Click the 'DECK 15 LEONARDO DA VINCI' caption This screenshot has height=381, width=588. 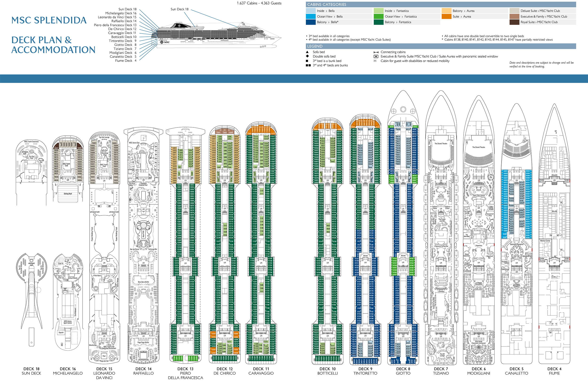pos(104,373)
